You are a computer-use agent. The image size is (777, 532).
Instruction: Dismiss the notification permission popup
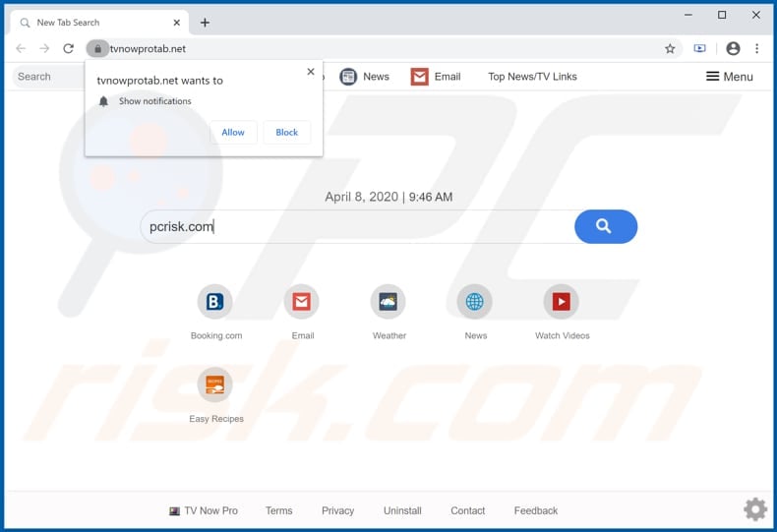(x=311, y=72)
